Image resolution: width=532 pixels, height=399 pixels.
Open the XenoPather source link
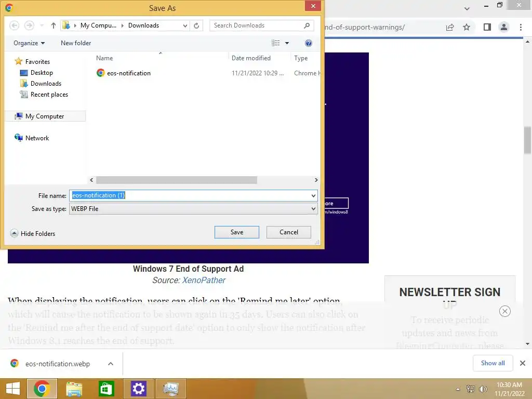tap(204, 280)
